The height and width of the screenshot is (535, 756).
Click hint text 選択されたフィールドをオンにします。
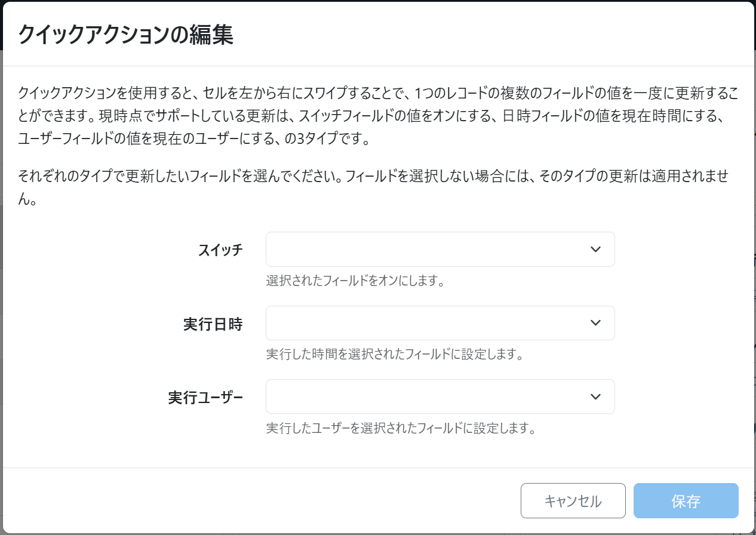click(355, 281)
